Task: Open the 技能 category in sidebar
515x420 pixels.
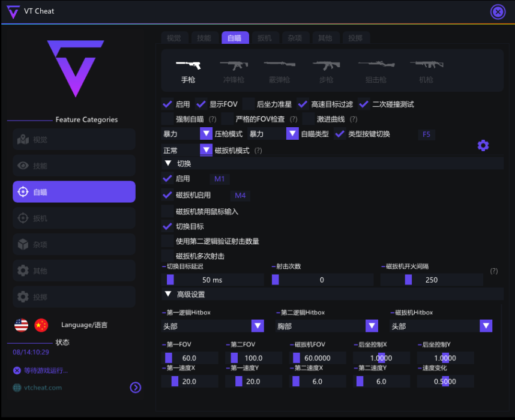Action: (x=74, y=166)
